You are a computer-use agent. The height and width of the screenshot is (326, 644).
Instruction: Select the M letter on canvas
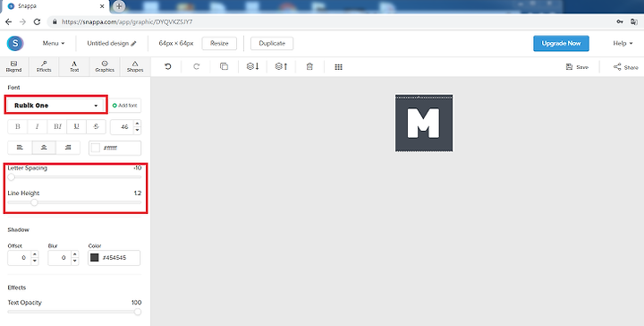[423, 123]
